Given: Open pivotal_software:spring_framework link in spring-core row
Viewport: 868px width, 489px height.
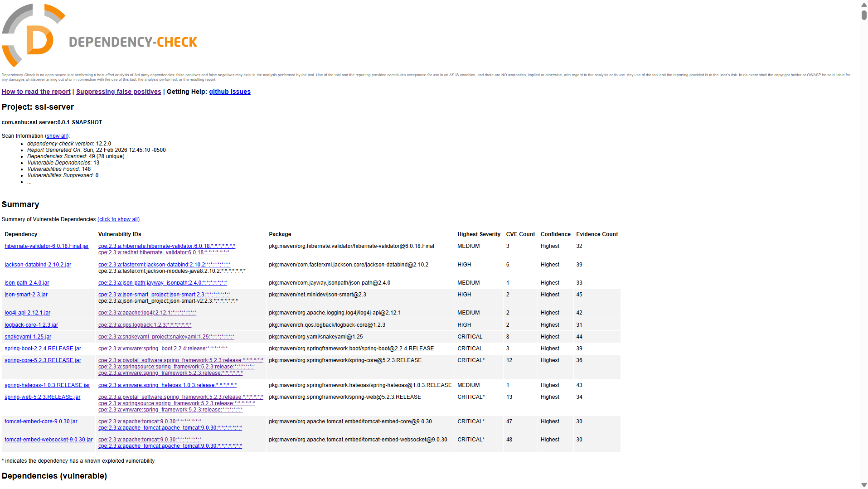Looking at the screenshot, I should (x=181, y=360).
